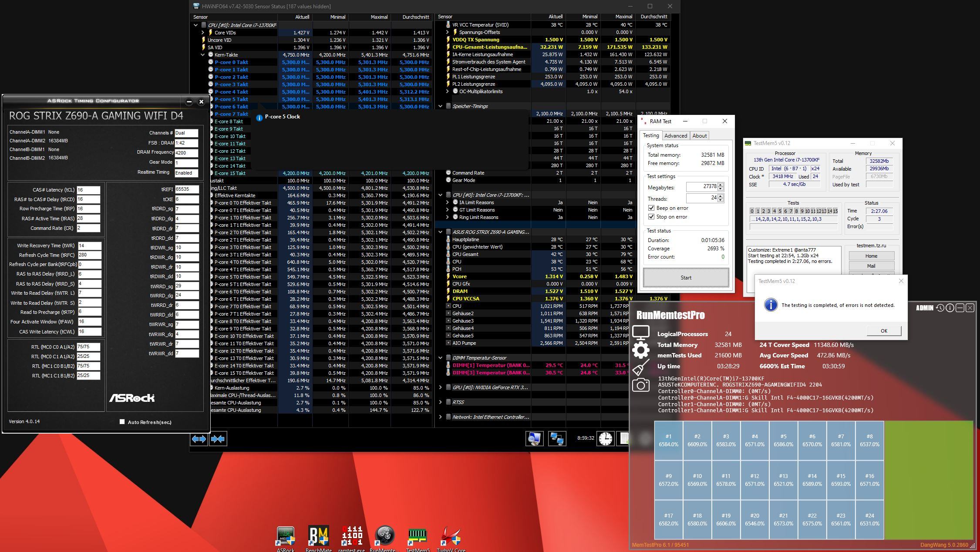Image resolution: width=980 pixels, height=552 pixels.
Task: Expand OC-Multiplikatorlimits row
Action: click(447, 91)
